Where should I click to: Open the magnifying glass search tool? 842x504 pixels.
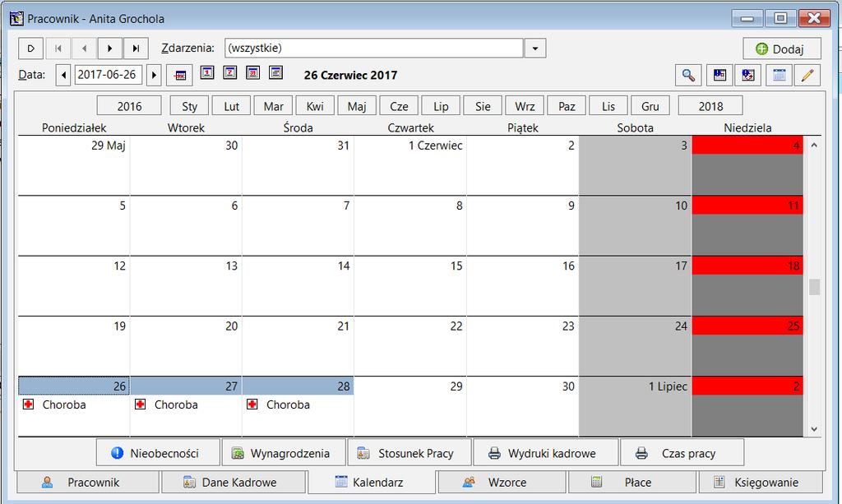pos(688,75)
